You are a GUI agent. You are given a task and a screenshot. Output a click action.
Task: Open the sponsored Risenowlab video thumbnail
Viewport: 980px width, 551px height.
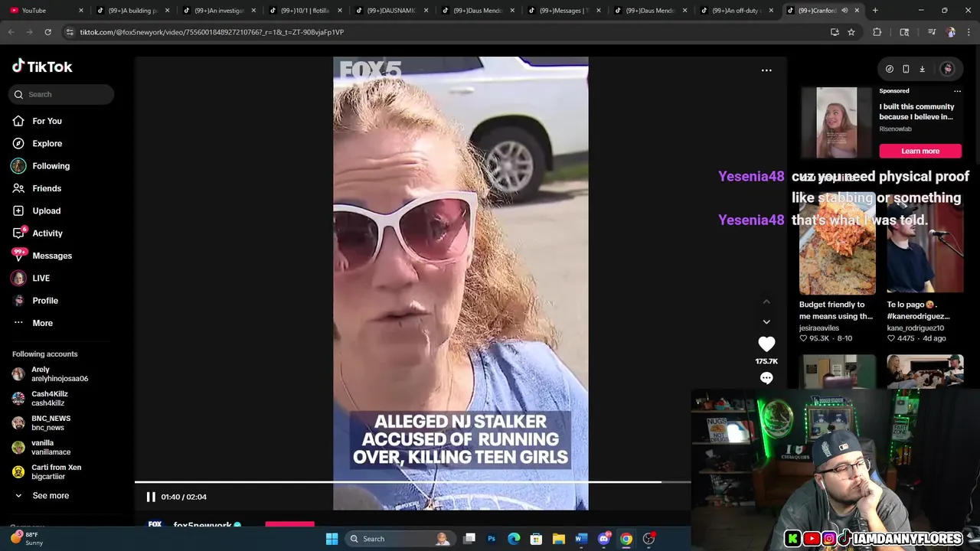pos(837,122)
